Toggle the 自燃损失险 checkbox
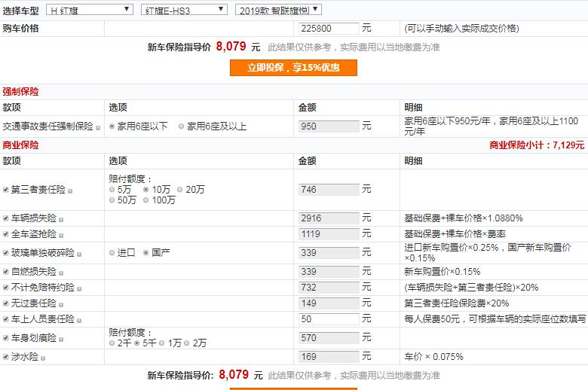The height and width of the screenshot is (390, 588). (5, 272)
